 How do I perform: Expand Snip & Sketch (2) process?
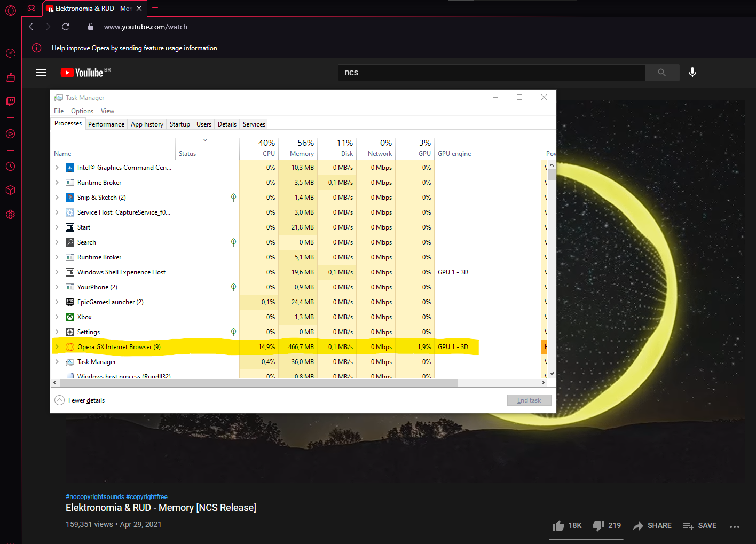(57, 198)
